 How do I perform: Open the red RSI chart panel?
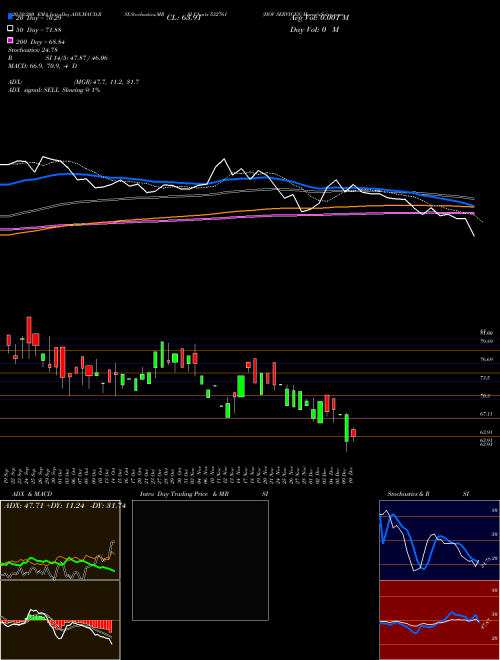439,620
